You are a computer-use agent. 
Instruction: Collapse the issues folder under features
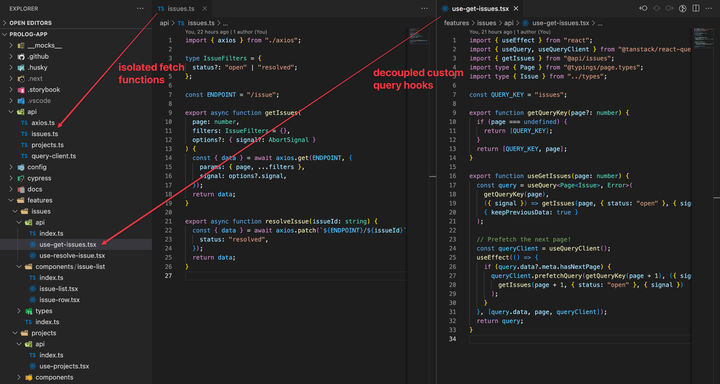16,211
